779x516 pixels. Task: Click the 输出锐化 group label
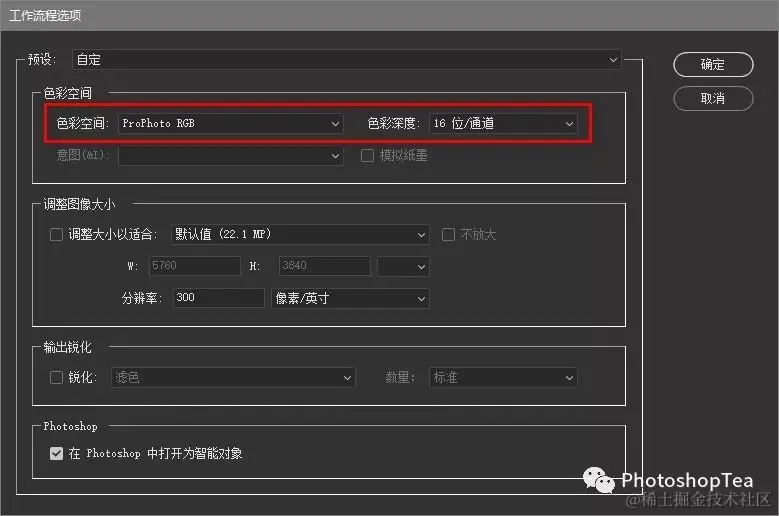(x=68, y=347)
